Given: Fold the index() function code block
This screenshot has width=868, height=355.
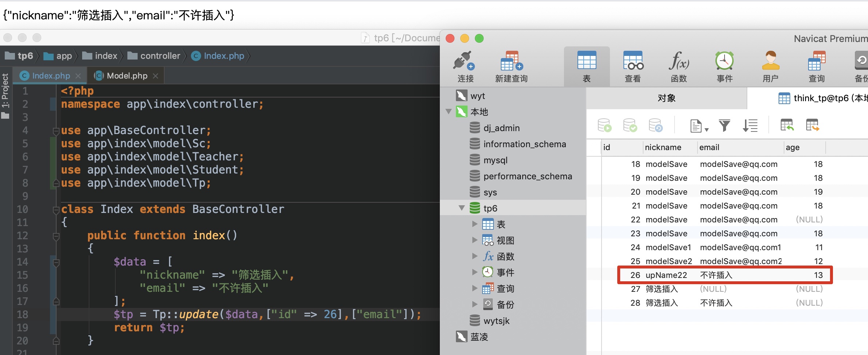Looking at the screenshot, I should [x=56, y=237].
